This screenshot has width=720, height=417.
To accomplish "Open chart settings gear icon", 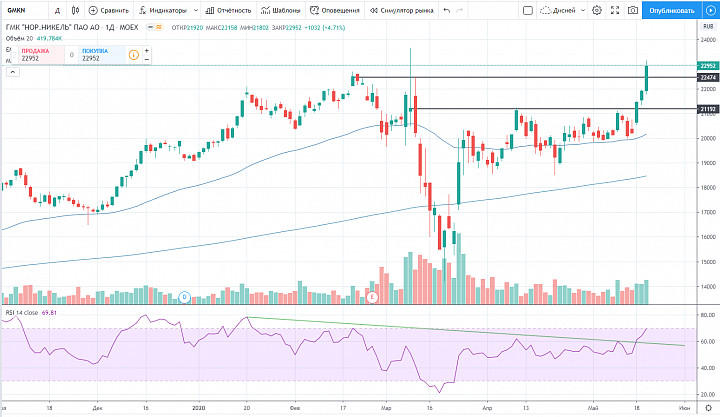I will point(596,10).
